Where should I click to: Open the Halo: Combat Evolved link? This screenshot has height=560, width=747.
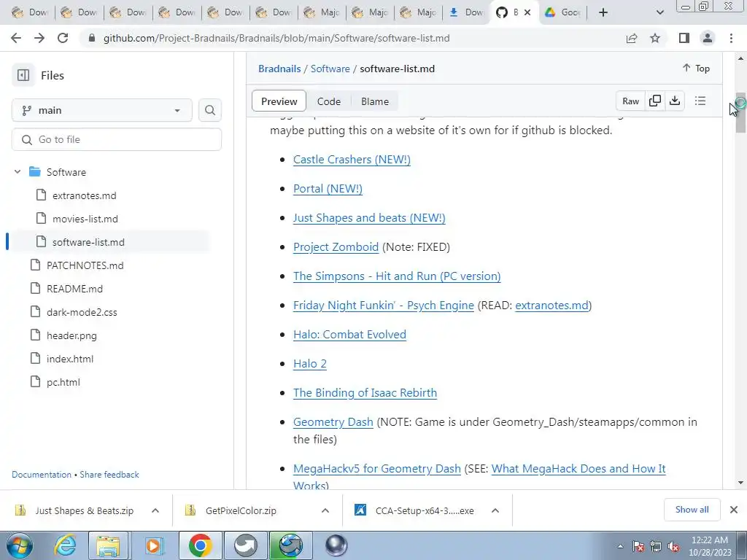[x=349, y=334]
